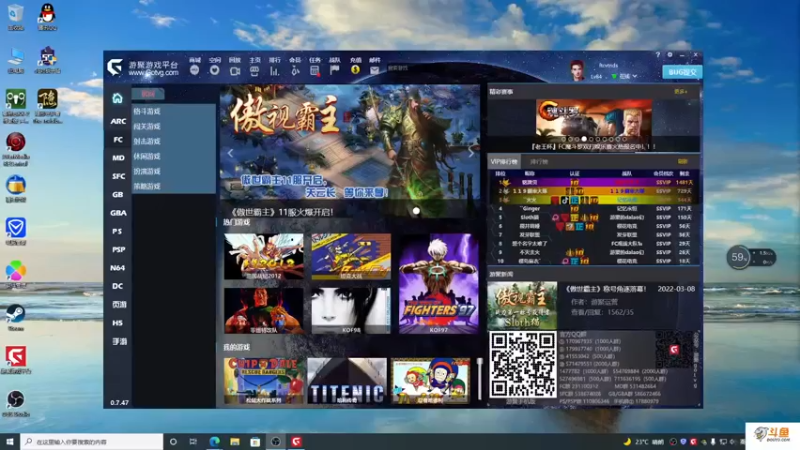The height and width of the screenshot is (450, 800).
Task: Select DC platform in sidebar
Action: 118,286
